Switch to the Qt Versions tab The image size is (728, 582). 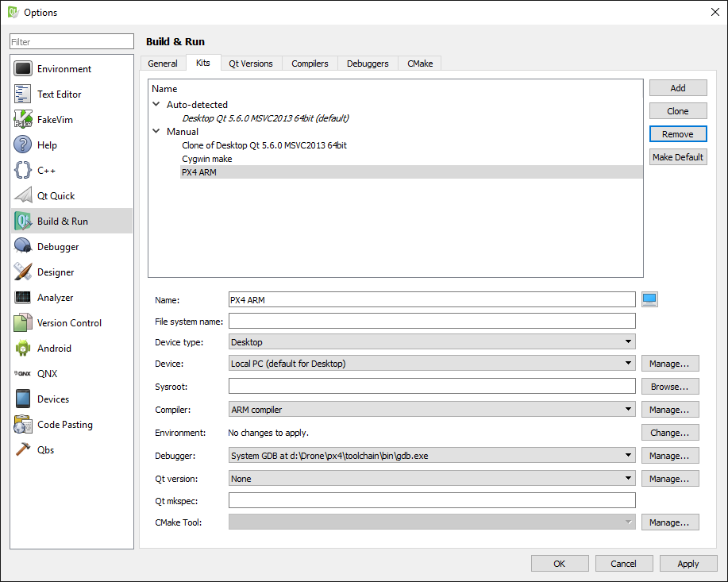point(250,64)
